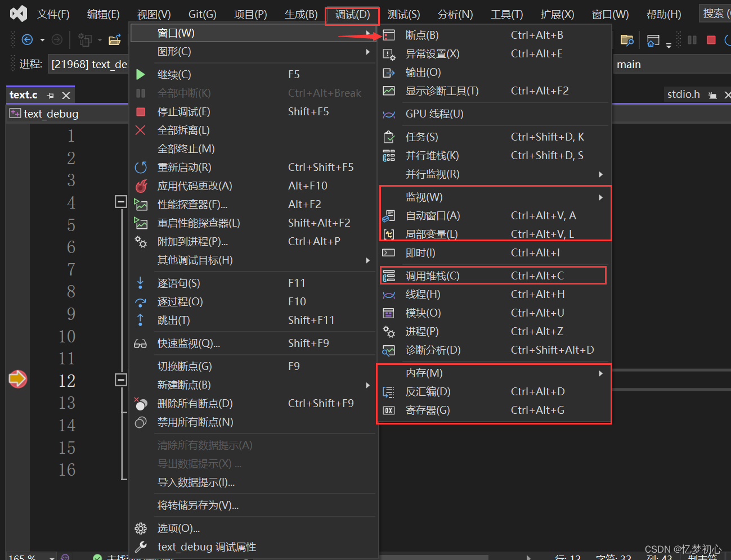Image resolution: width=731 pixels, height=560 pixels.
Task: Open the 生成(B) Build menu
Action: [x=301, y=15]
